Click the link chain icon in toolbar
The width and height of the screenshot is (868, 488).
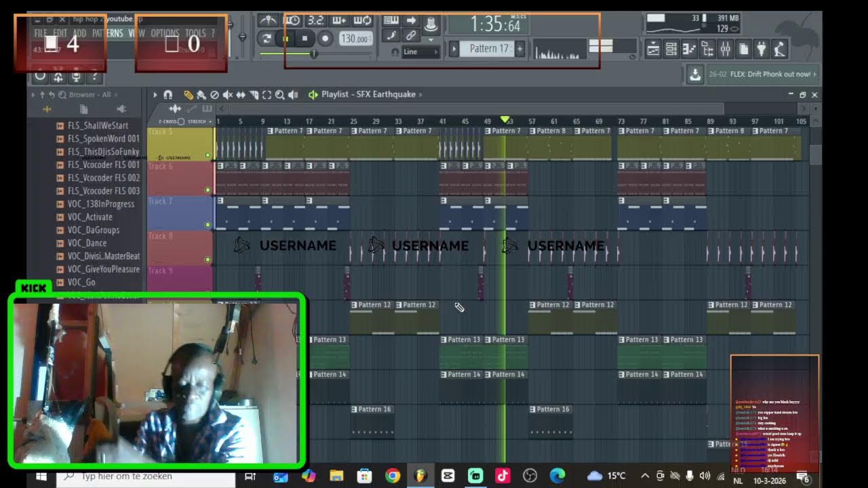411,36
